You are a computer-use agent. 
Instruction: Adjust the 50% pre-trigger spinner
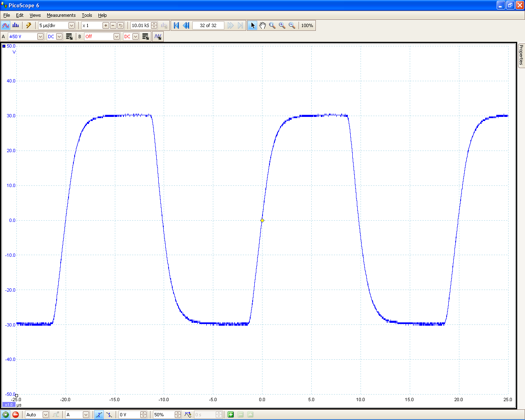[x=178, y=415]
